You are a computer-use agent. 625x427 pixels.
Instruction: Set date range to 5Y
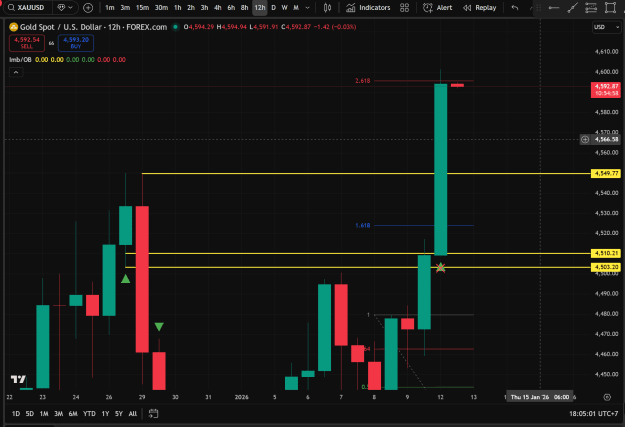tap(119, 414)
